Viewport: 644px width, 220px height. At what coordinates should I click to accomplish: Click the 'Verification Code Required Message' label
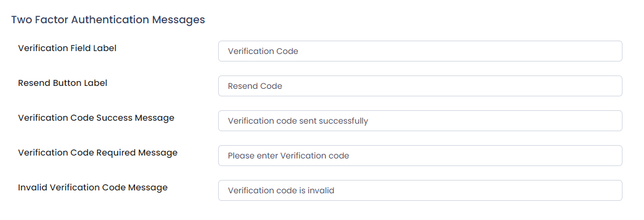[98, 153]
